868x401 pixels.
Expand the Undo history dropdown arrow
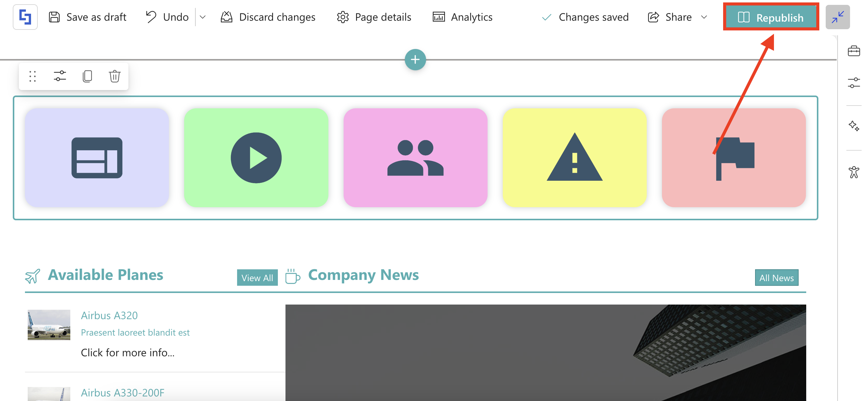tap(202, 17)
